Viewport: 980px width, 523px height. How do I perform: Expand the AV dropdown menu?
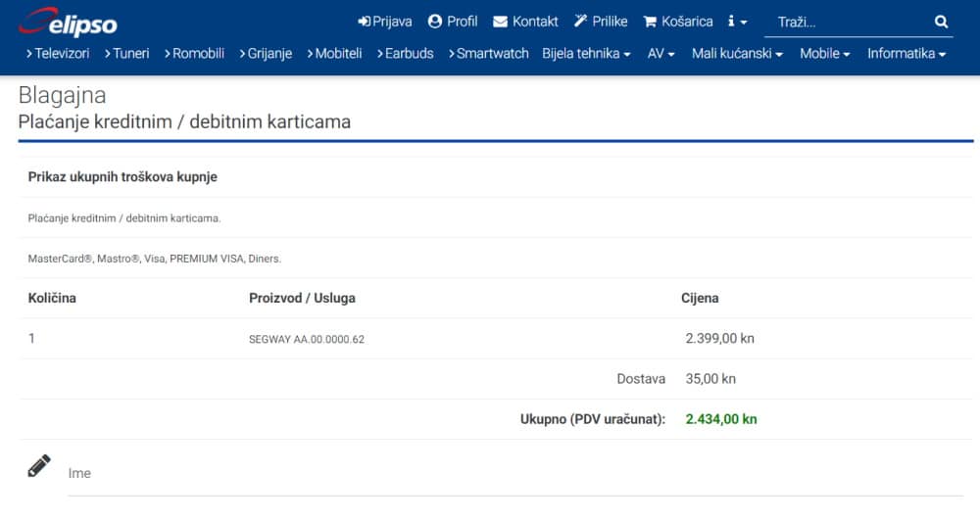(x=661, y=54)
